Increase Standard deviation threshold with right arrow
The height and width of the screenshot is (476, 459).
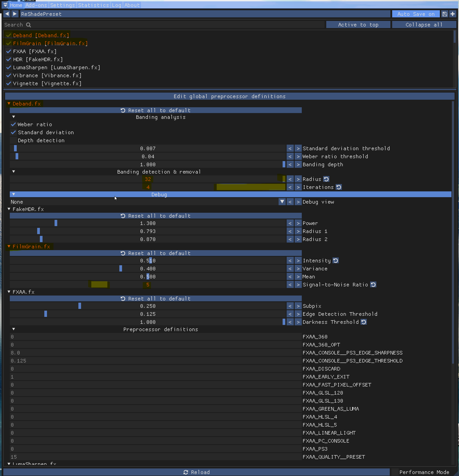coord(298,148)
